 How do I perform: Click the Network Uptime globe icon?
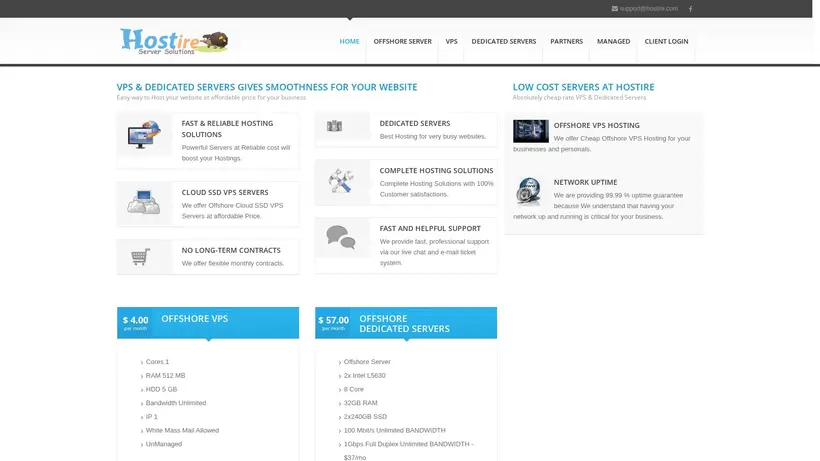[529, 191]
